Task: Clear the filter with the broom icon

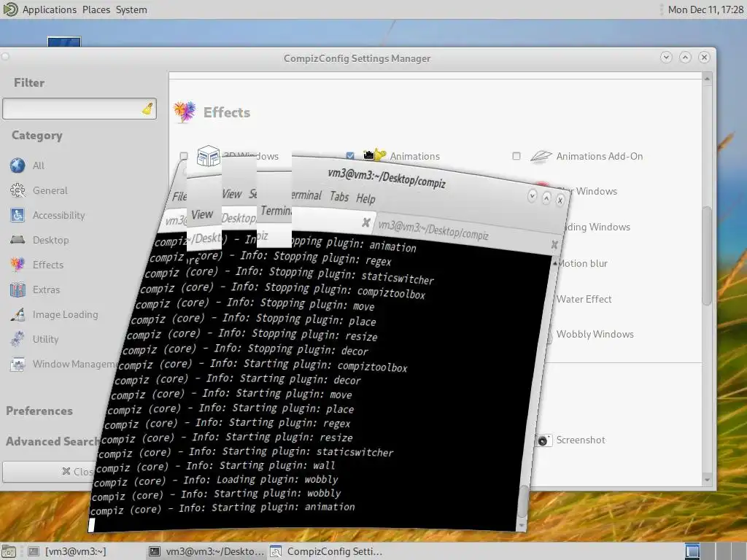Action: [147, 109]
